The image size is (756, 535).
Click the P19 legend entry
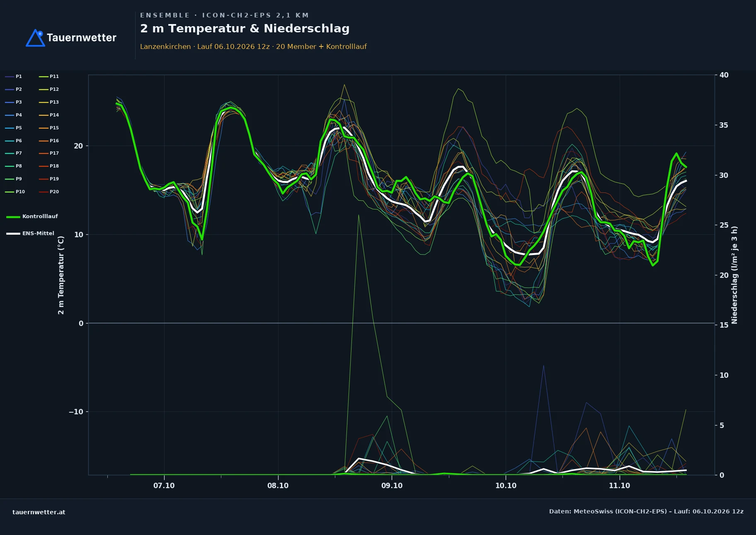click(x=49, y=179)
